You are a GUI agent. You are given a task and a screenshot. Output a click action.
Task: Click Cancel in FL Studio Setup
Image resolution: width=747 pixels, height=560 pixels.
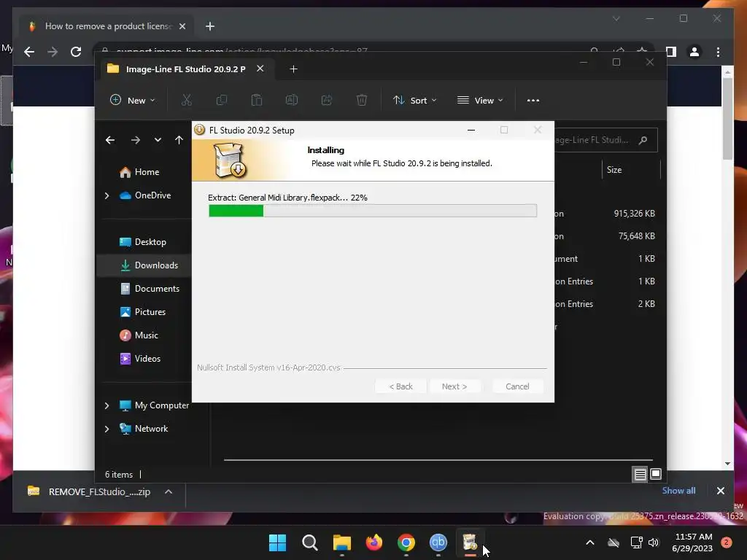click(517, 386)
